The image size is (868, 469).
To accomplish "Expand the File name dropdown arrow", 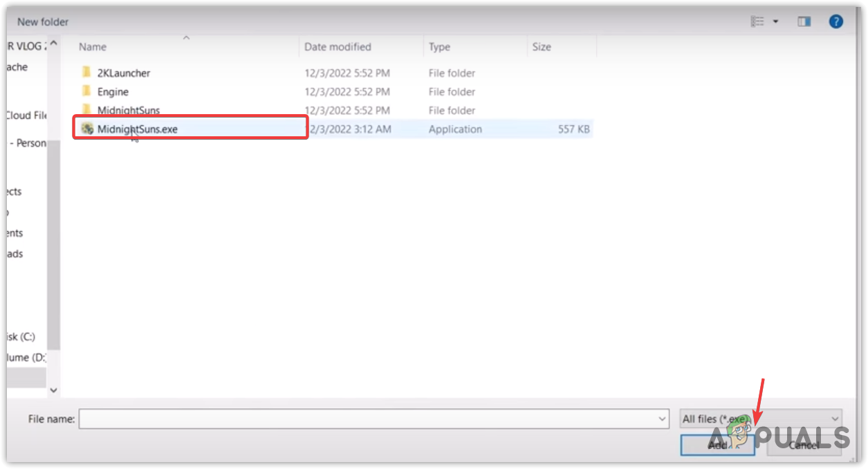I will point(663,419).
